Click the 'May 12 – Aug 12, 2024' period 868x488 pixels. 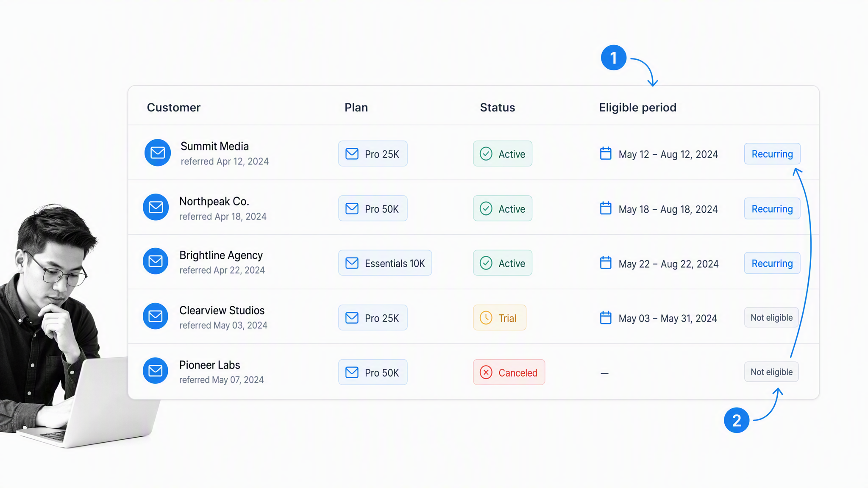(x=668, y=154)
